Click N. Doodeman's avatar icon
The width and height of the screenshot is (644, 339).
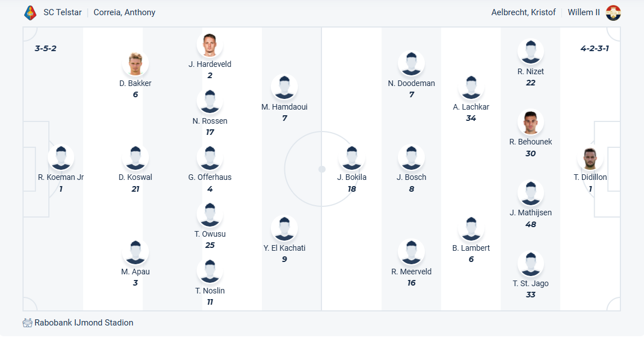click(x=411, y=64)
